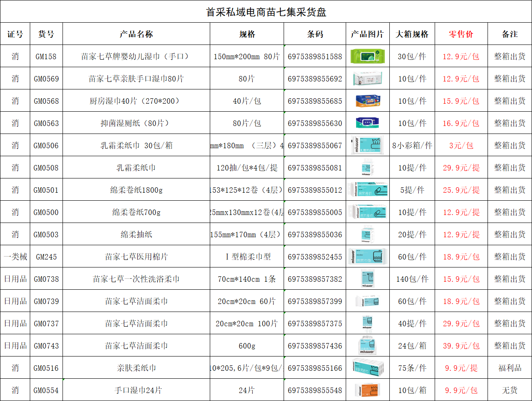Select product image for GM0500 绵柔卷纸700g
The height and width of the screenshot is (401, 532).
pyautogui.click(x=368, y=212)
